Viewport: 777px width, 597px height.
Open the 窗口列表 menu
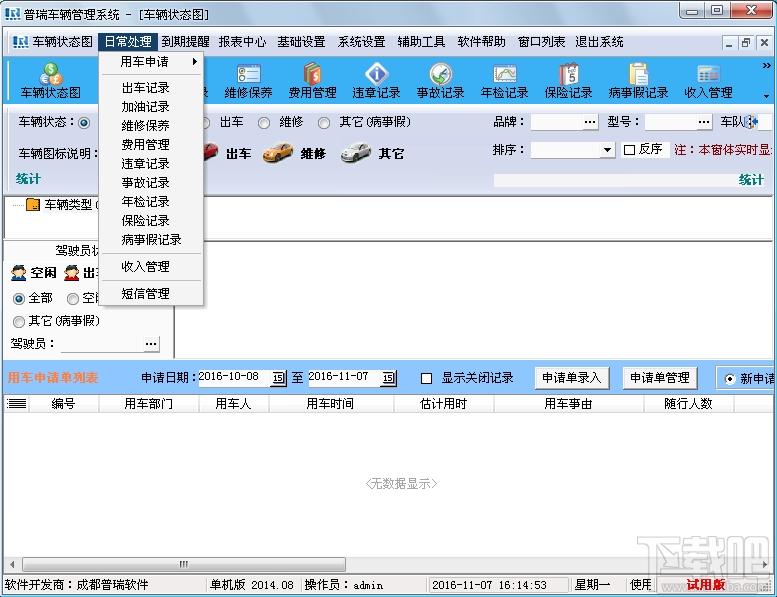click(541, 42)
